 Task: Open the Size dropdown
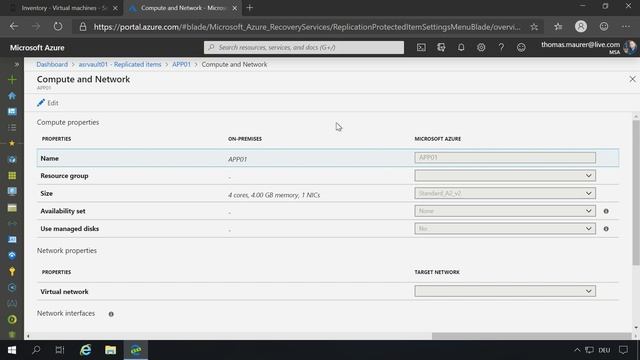(505, 193)
